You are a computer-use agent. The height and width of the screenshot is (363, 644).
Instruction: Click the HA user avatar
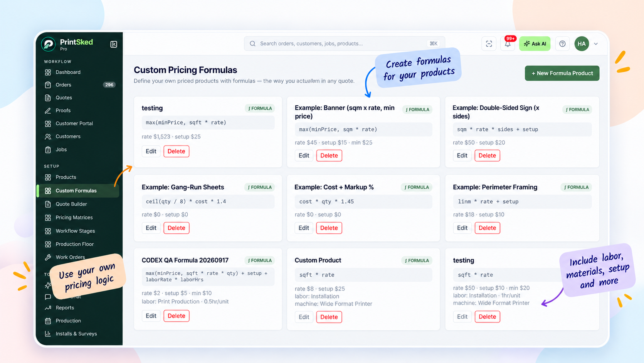(582, 44)
